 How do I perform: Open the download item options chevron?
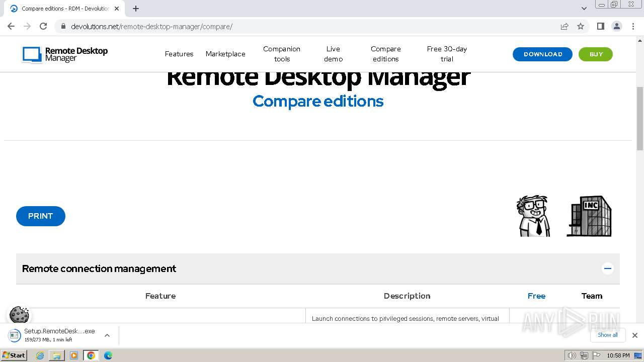107,335
